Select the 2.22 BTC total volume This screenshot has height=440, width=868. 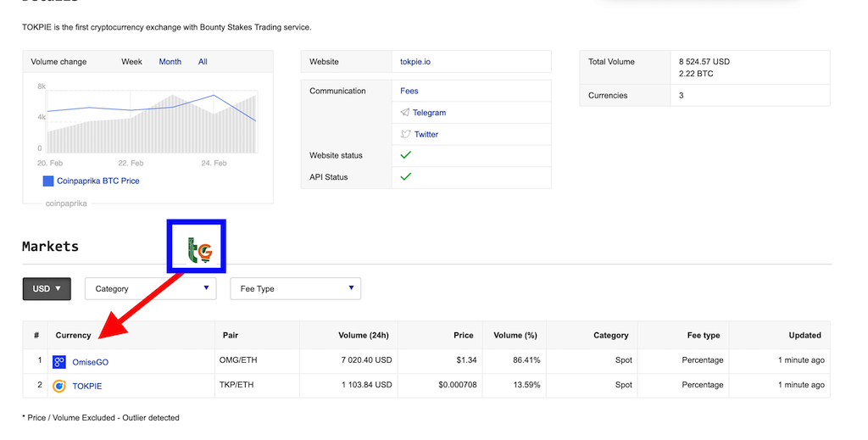coord(696,74)
